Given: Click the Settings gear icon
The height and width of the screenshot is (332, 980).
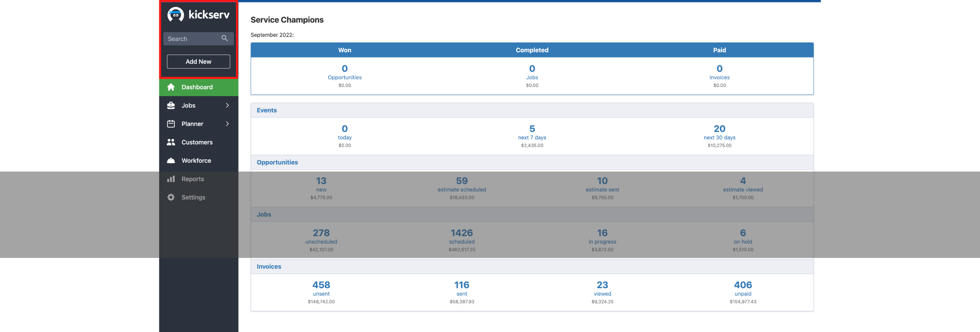Looking at the screenshot, I should point(171,197).
